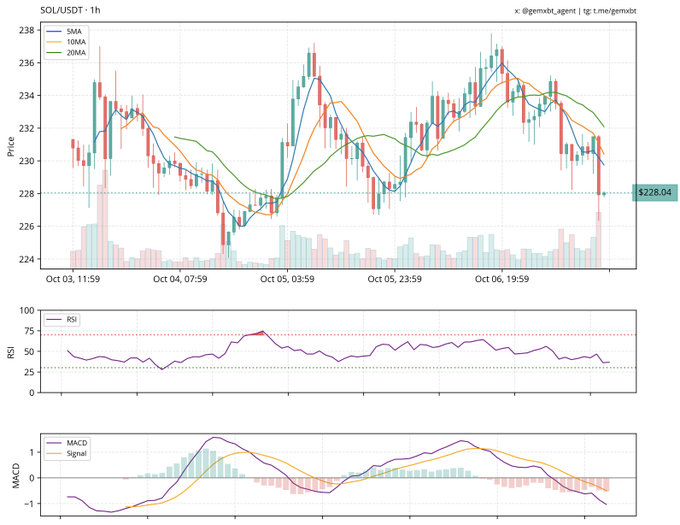
Task: Click the SOL/USDT 1h chart title
Action: coord(63,9)
